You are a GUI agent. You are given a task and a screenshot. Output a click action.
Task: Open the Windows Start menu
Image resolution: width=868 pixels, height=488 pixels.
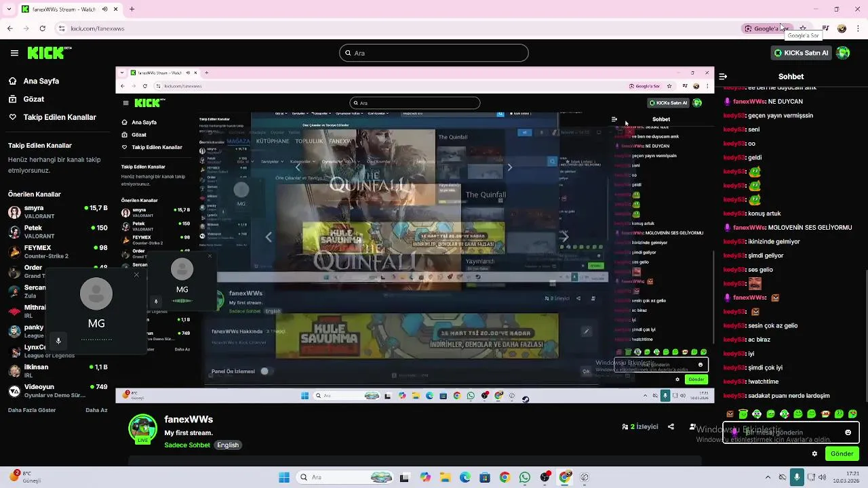pyautogui.click(x=284, y=477)
